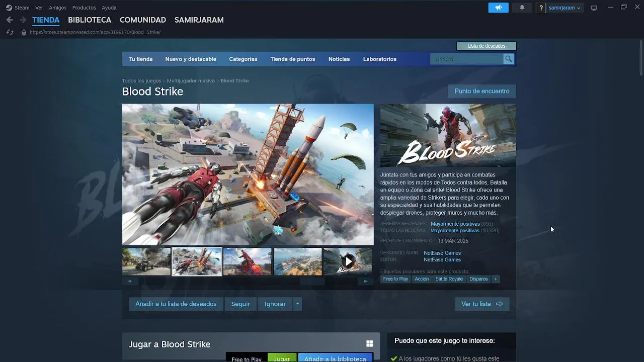Click the left arrow of the thumbnail strip
This screenshot has height=362, width=644.
[x=129, y=281]
